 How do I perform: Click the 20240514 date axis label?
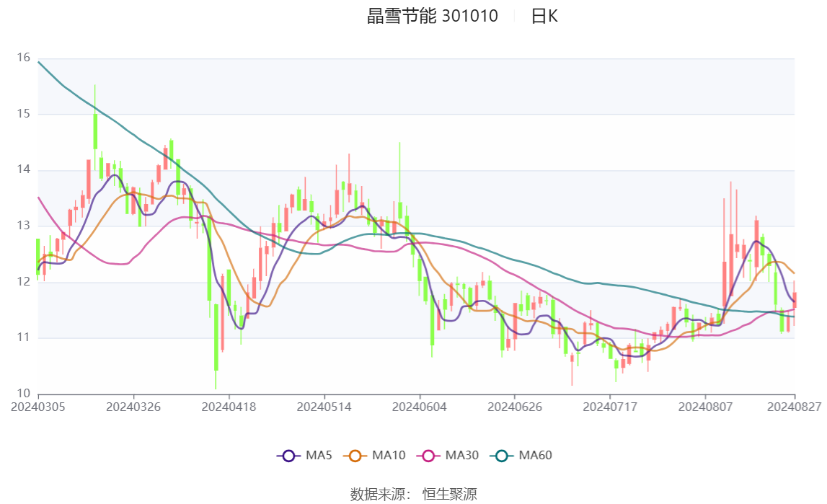point(324,407)
